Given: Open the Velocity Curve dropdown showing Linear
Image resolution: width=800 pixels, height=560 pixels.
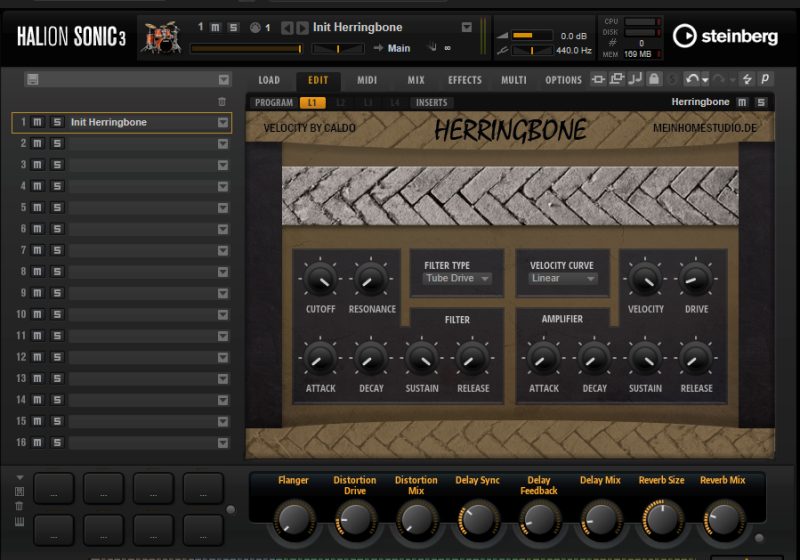Looking at the screenshot, I should click(x=563, y=279).
